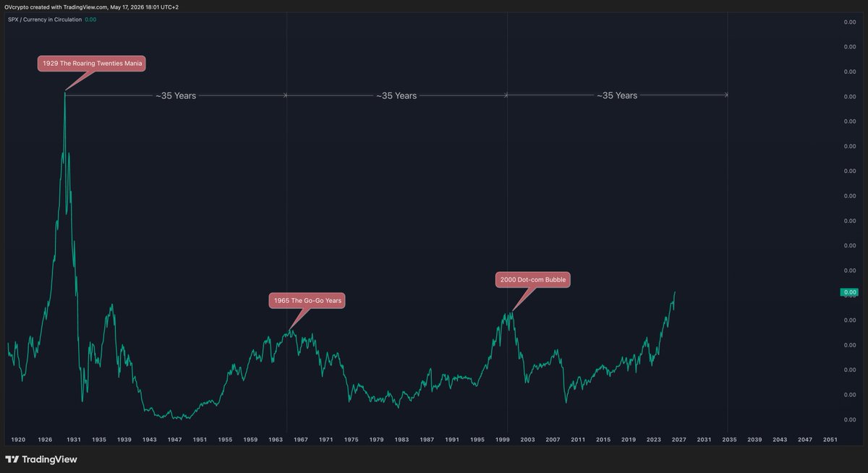Image resolution: width=868 pixels, height=473 pixels.
Task: Click the 1999 year label on the time axis
Action: (503, 439)
